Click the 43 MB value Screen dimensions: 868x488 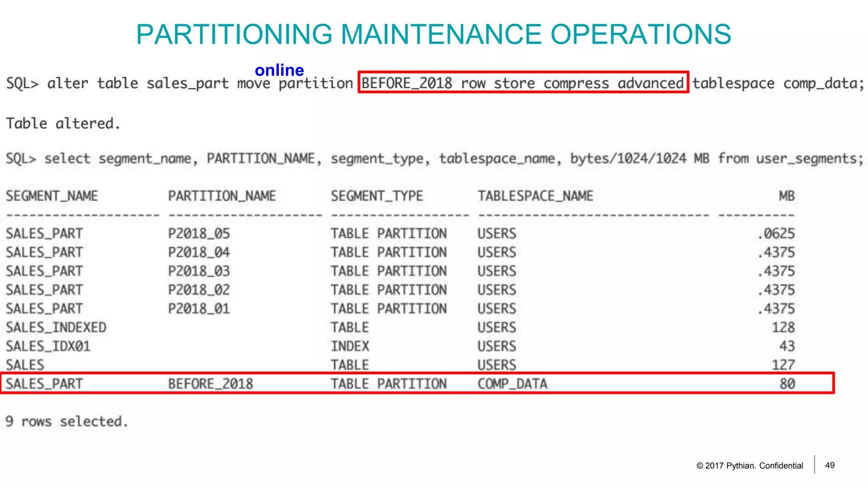[x=787, y=346]
